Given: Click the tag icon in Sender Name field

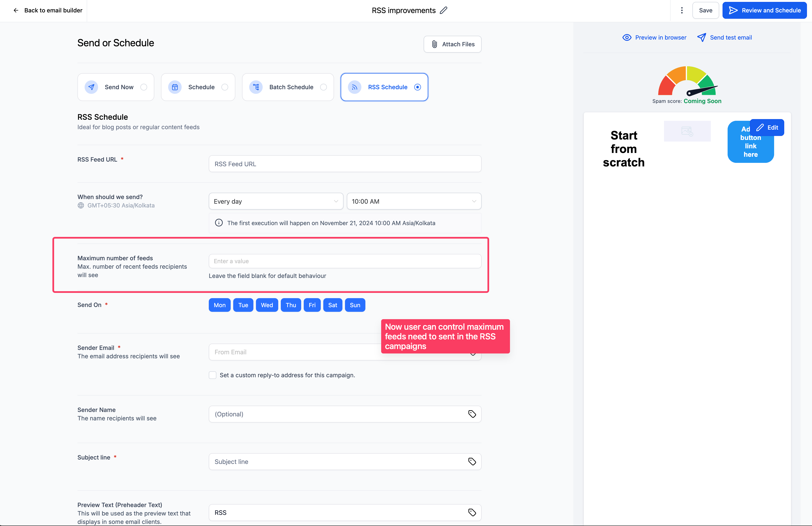Looking at the screenshot, I should pos(472,414).
